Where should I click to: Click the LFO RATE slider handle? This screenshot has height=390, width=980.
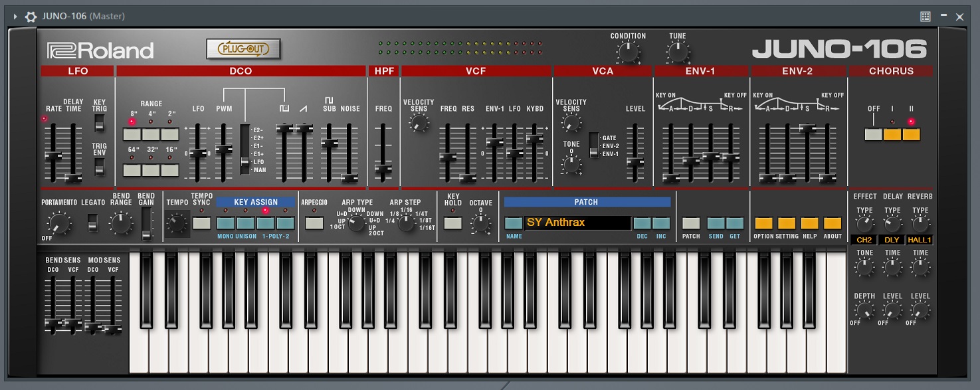pyautogui.click(x=53, y=155)
